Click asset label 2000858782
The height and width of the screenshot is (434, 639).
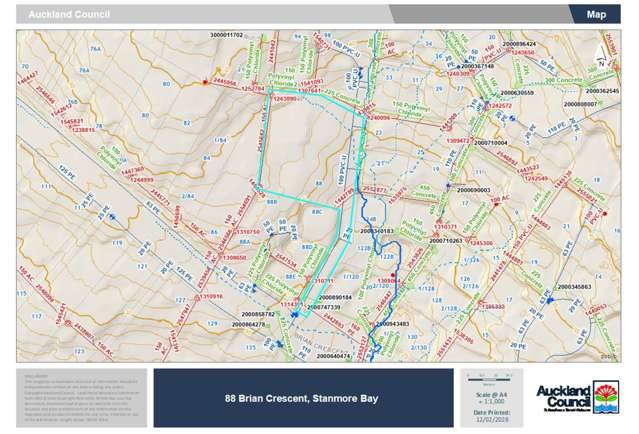(252, 313)
